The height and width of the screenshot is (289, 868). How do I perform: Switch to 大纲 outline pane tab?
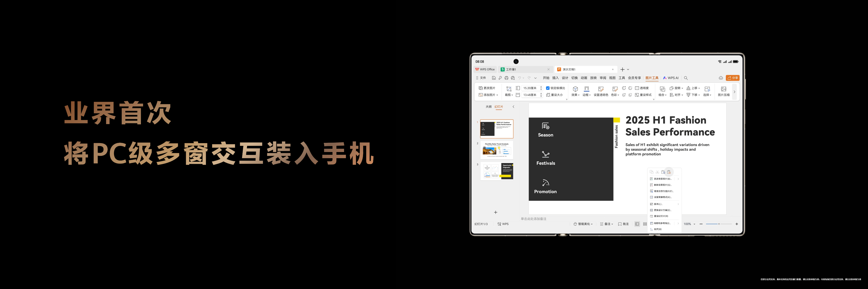488,107
